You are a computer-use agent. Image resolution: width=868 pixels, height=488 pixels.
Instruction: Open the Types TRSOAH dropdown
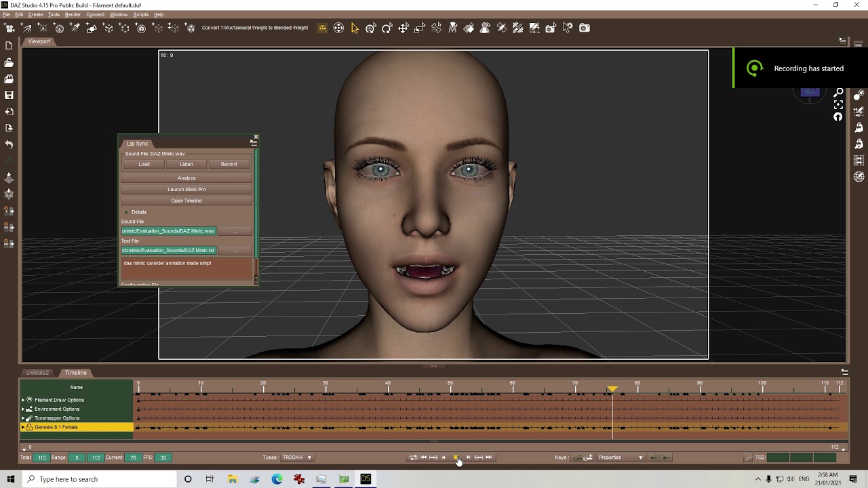(x=296, y=457)
